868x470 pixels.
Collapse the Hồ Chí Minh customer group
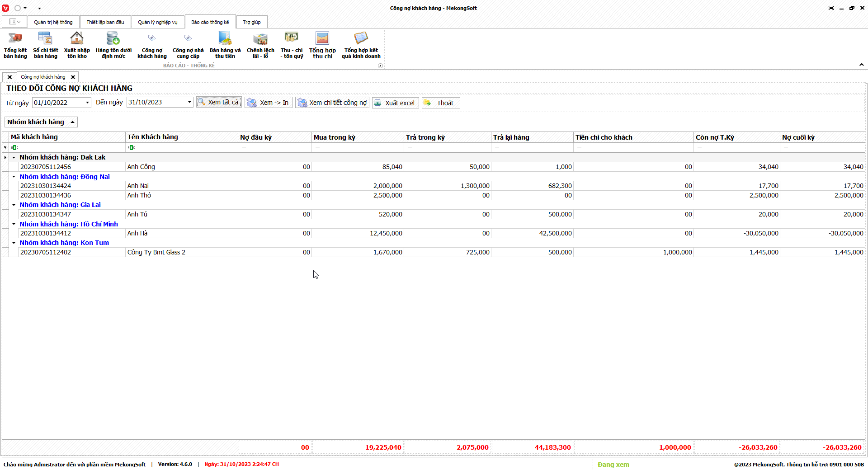[x=14, y=224]
